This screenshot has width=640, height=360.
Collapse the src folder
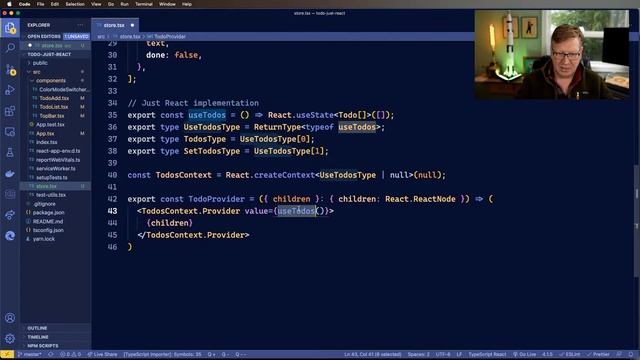click(x=36, y=72)
